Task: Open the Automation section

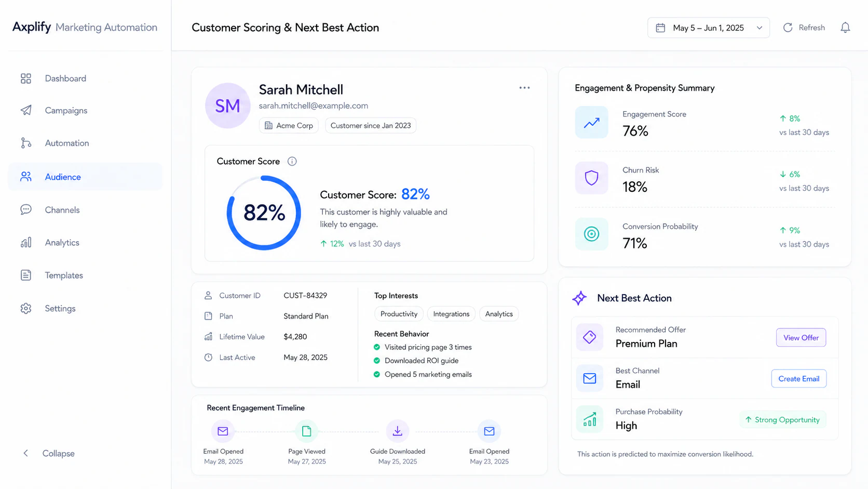Action: point(85,143)
